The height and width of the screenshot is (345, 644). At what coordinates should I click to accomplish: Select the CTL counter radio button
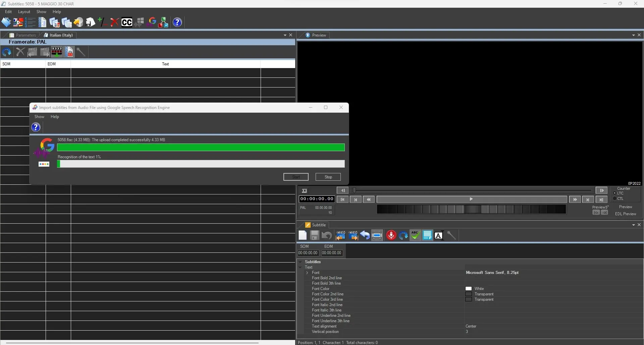(615, 198)
